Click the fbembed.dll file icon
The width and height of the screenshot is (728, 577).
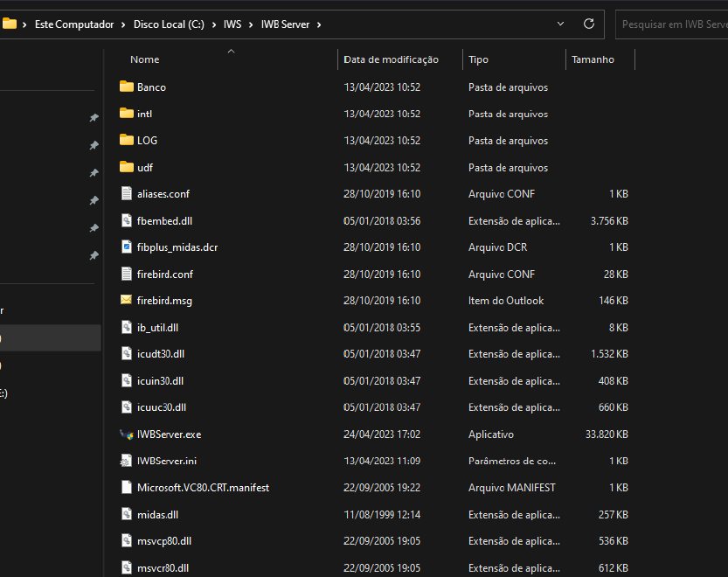126,221
